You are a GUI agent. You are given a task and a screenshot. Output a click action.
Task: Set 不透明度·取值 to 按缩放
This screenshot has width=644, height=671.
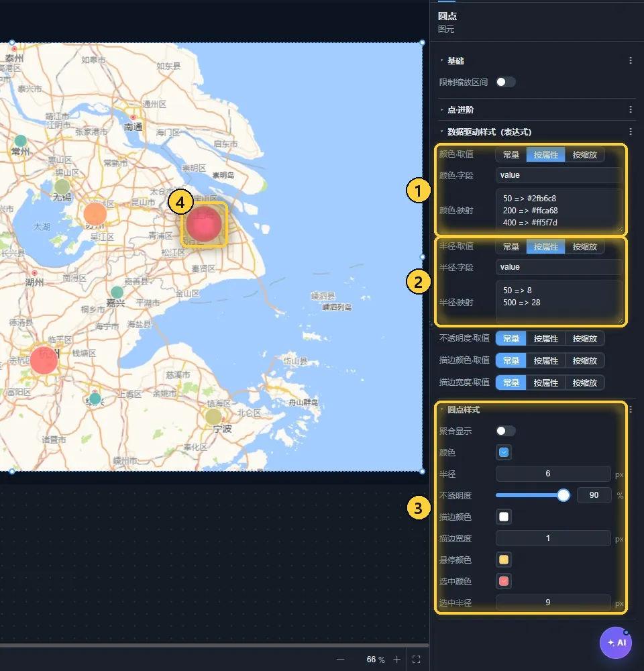[x=584, y=338]
